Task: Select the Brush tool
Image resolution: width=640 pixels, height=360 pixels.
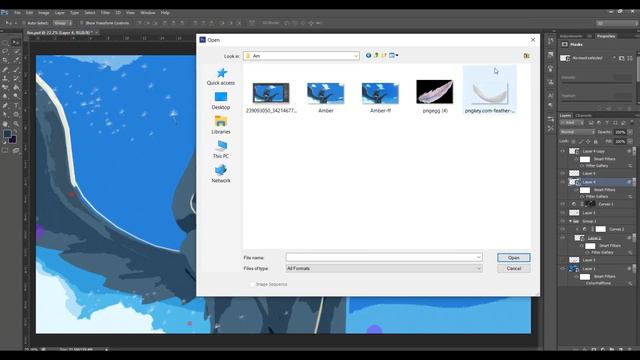Action: [16, 69]
